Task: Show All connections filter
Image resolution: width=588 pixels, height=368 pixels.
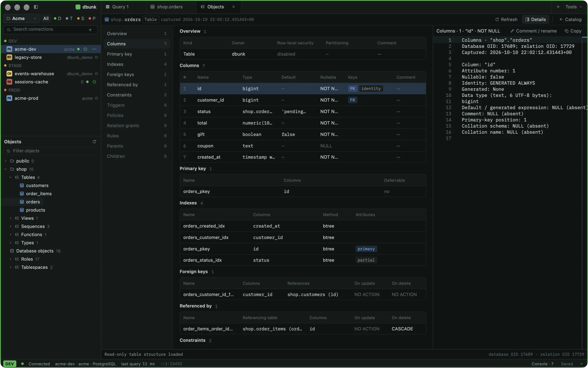Action: point(46,18)
